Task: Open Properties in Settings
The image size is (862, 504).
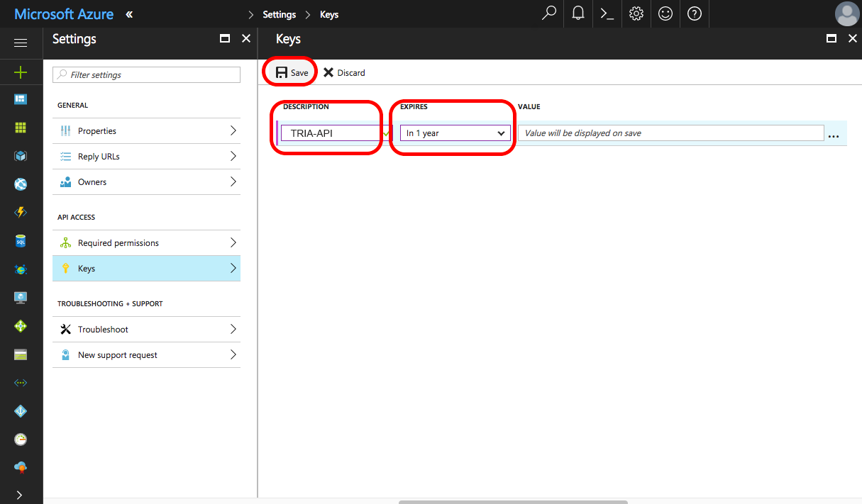Action: [146, 131]
